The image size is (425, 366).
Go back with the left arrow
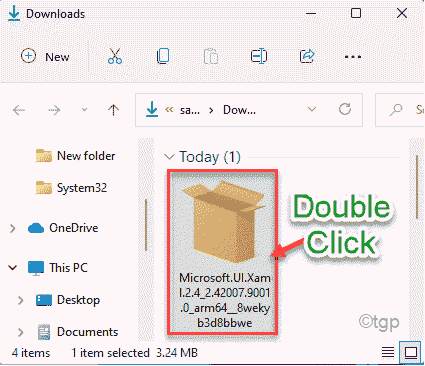coord(19,110)
